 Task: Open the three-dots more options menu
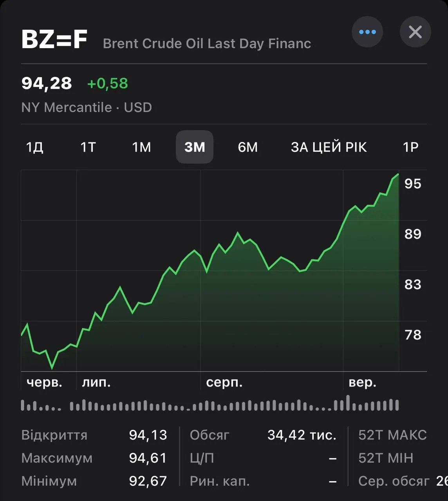pyautogui.click(x=367, y=32)
